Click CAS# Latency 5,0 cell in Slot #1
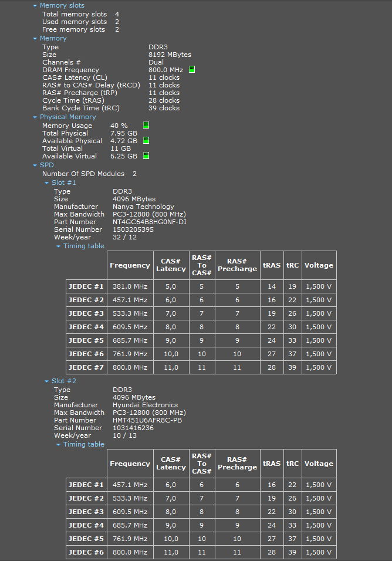 171,286
